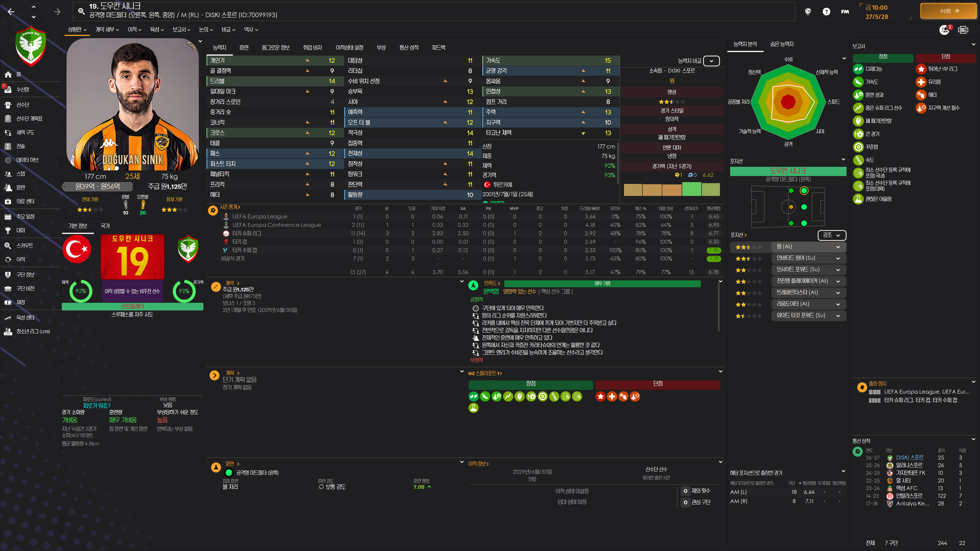Open the 능력치 비교 dropdown
Screen dimensions: 980x551
(711, 61)
